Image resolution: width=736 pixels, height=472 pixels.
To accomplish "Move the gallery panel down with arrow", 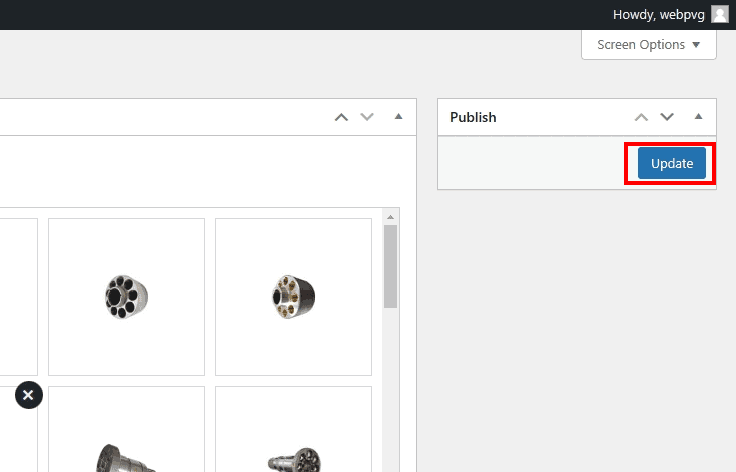I will [x=367, y=117].
